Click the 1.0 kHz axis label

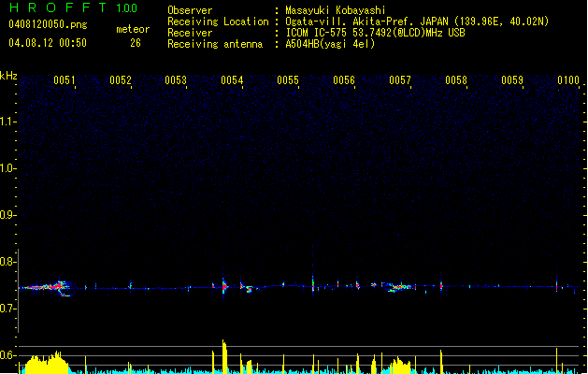(x=7, y=167)
